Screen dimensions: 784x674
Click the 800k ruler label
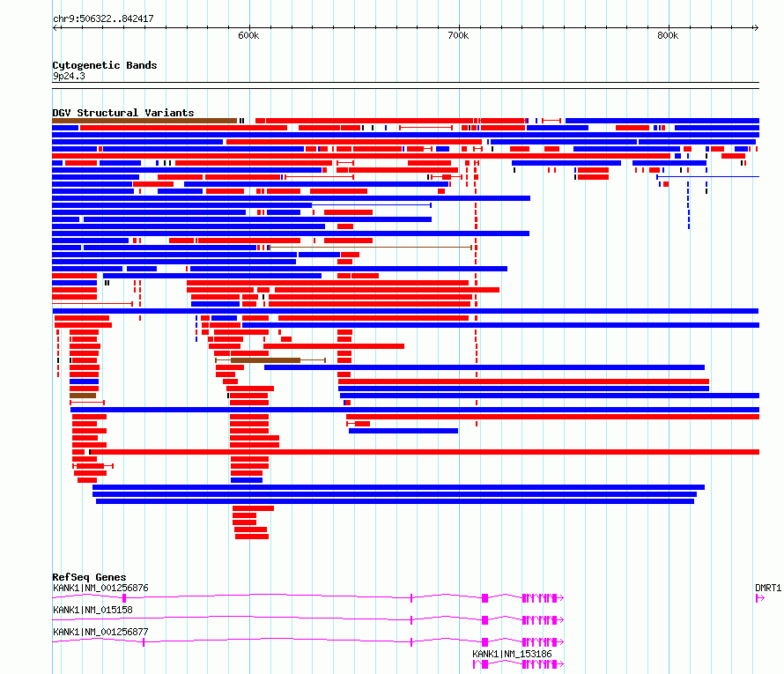click(x=668, y=35)
